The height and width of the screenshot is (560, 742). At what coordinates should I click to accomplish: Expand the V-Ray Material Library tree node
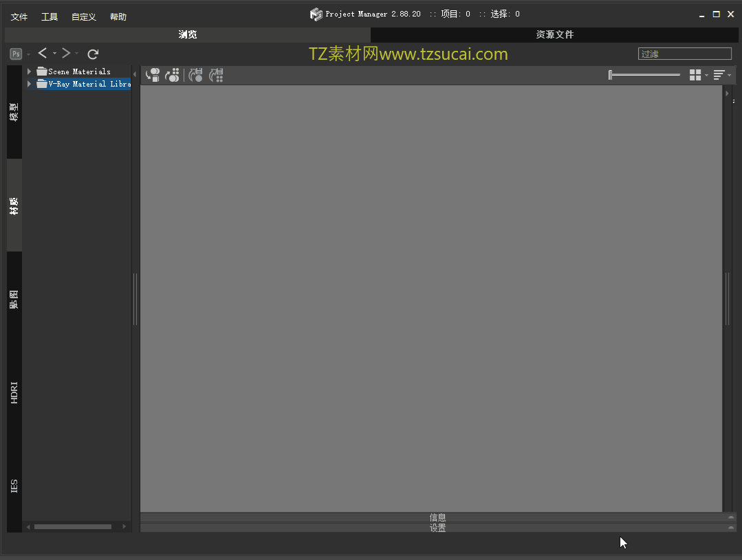[30, 84]
